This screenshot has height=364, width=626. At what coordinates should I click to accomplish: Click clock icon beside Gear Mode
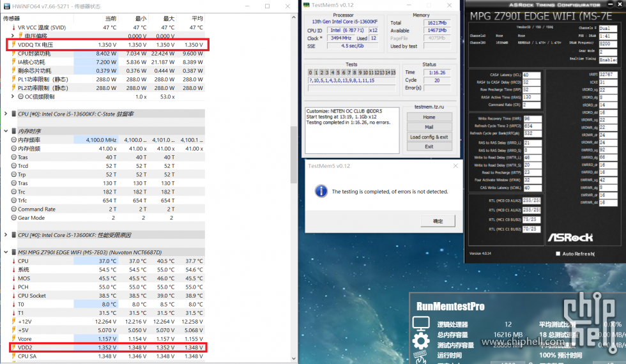coord(14,218)
